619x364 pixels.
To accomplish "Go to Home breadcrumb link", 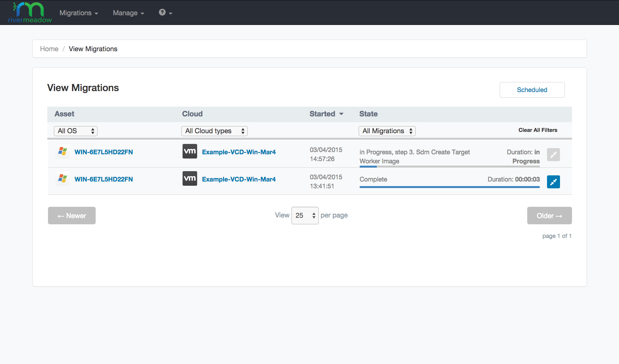I will (x=49, y=49).
